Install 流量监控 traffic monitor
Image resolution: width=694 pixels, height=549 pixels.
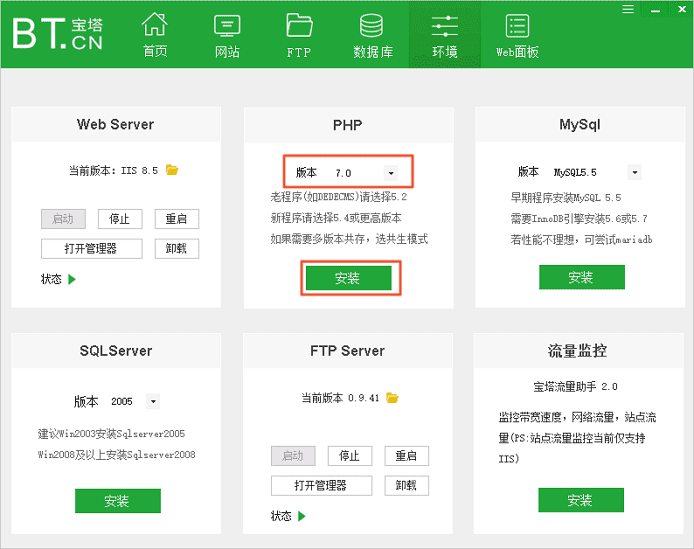click(581, 500)
